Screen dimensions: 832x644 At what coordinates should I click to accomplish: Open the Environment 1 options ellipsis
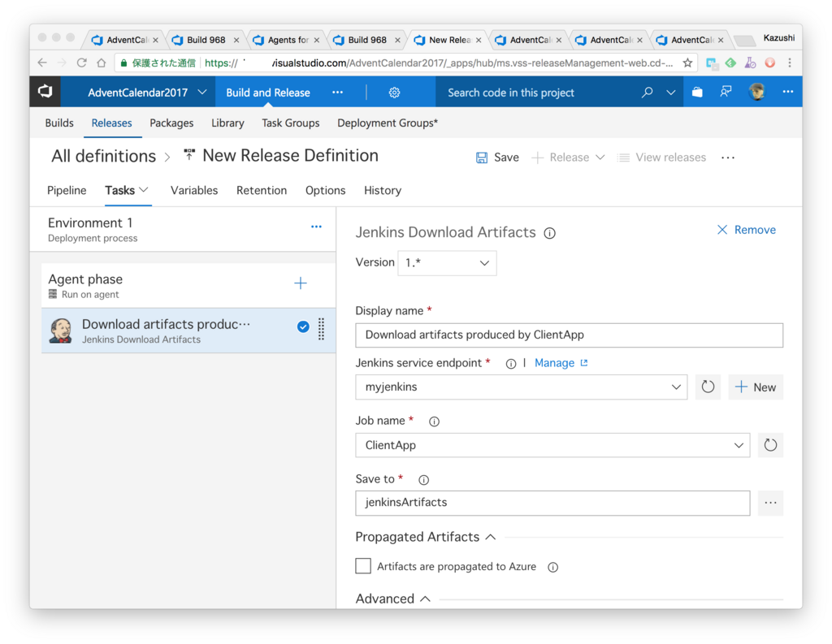coord(316,227)
